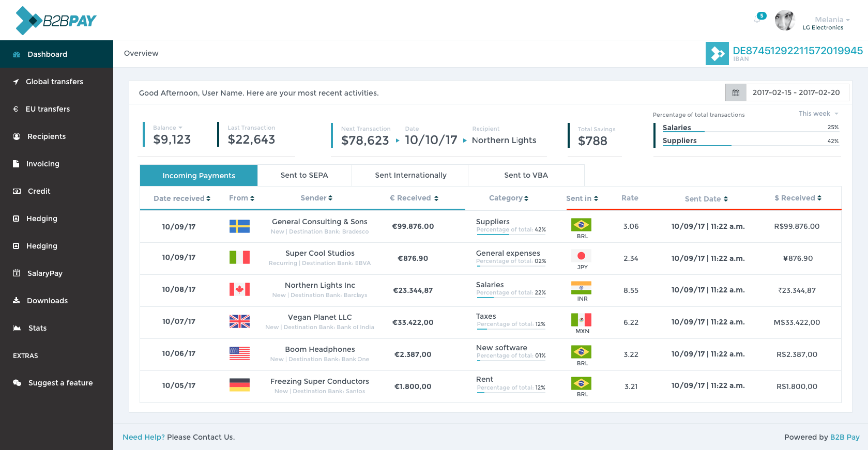Switch to Sent to SEPA tab
Screen dimensions: 868x450
pyautogui.click(x=304, y=175)
